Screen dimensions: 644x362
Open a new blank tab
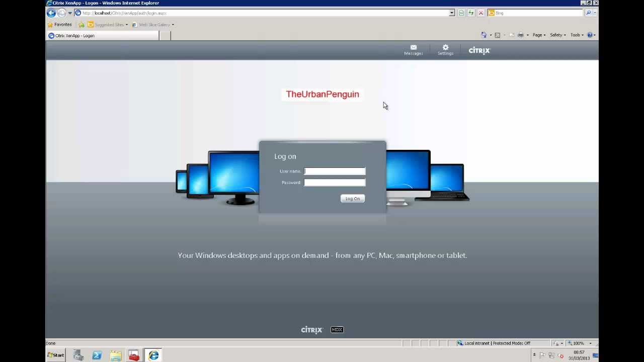click(x=165, y=36)
